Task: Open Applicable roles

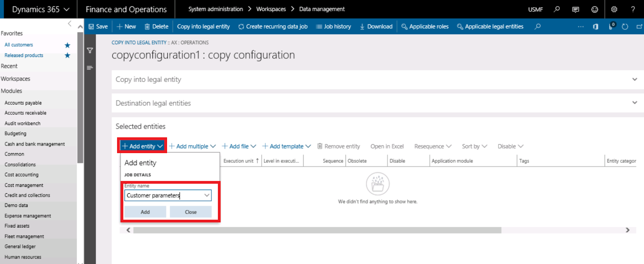Action: (x=425, y=27)
